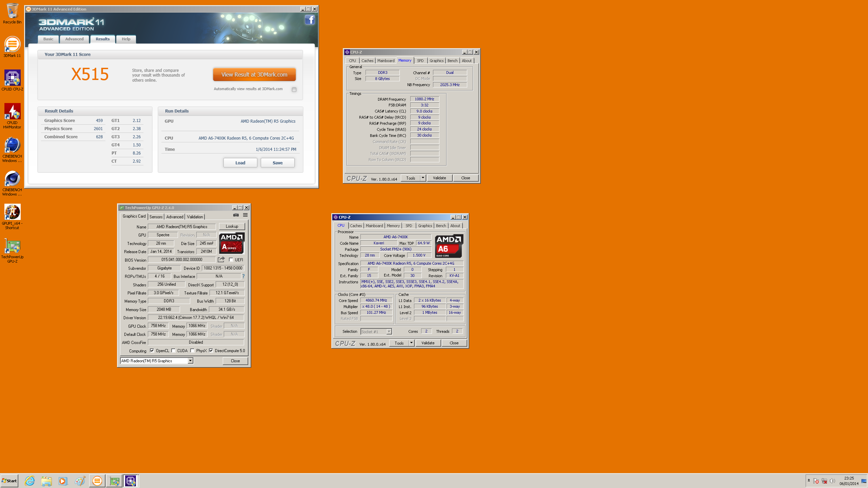Click the Tools button in CPU-Z CPU window
Image resolution: width=868 pixels, height=488 pixels.
(x=399, y=343)
